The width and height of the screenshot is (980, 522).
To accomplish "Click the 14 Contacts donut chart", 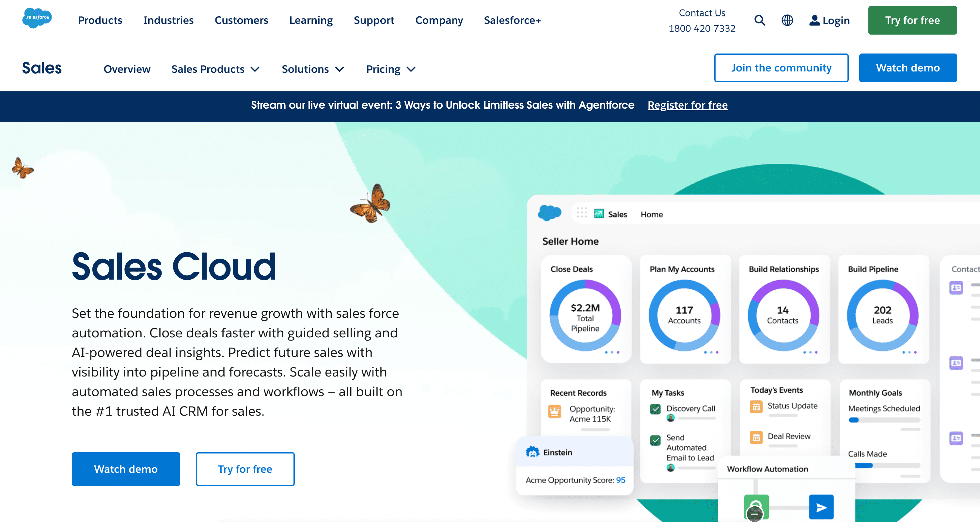I will point(783,315).
